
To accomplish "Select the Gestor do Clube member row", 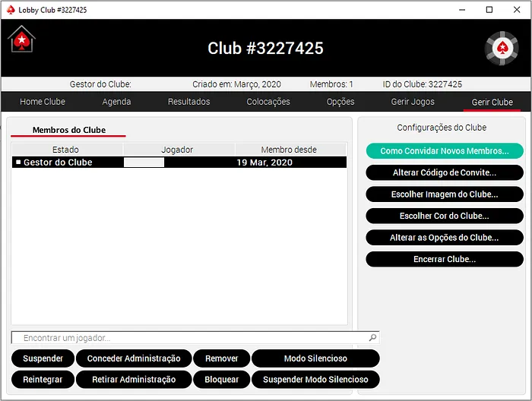I will tap(179, 163).
